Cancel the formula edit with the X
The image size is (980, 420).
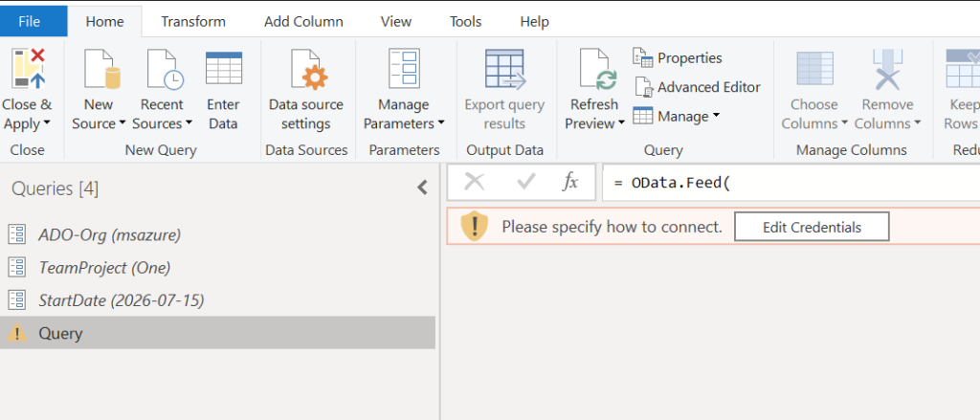[x=475, y=182]
